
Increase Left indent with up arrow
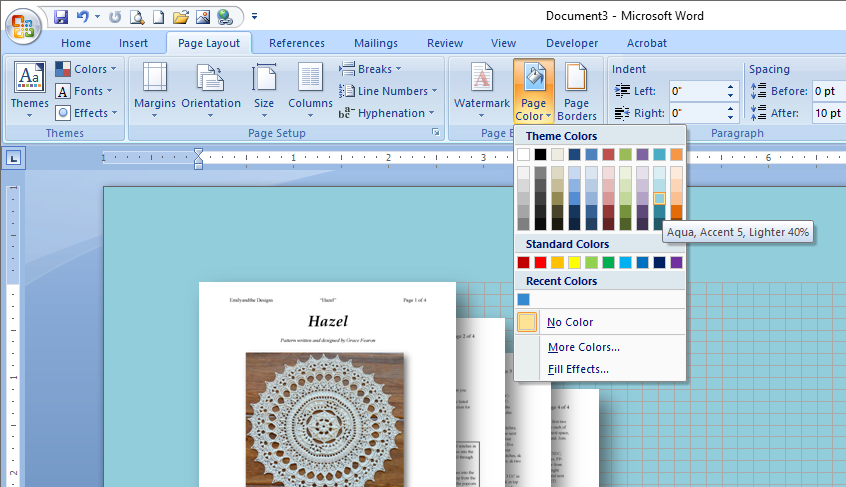730,86
